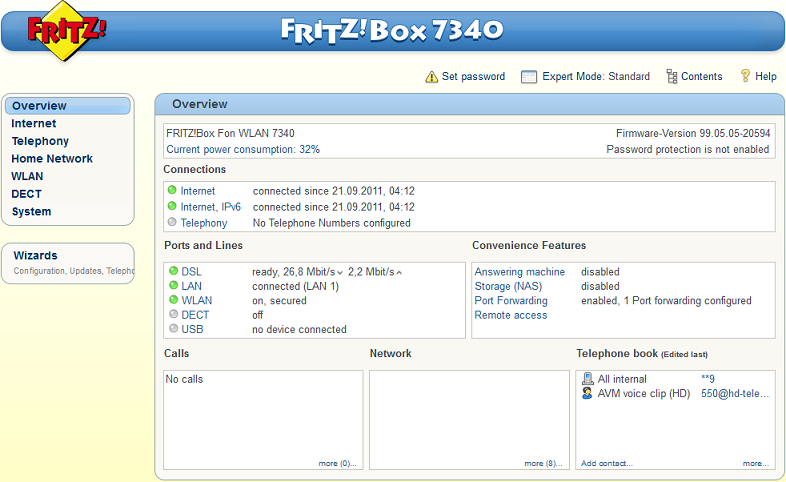Viewport: 786px width, 482px height.
Task: Open the Telephony sidebar menu
Action: tap(40, 141)
